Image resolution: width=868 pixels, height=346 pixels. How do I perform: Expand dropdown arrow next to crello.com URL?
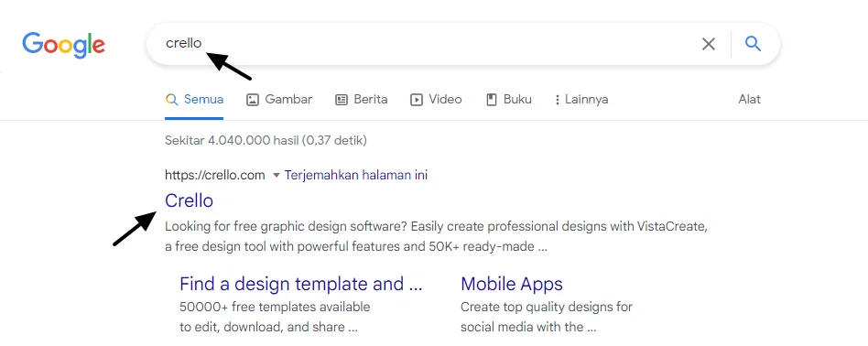pyautogui.click(x=277, y=176)
